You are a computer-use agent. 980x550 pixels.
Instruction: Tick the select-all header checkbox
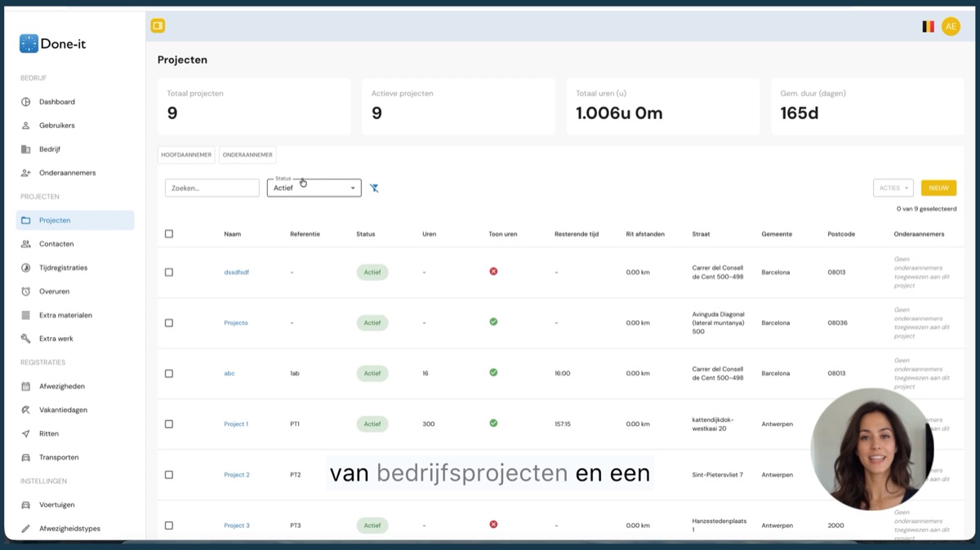click(x=169, y=233)
